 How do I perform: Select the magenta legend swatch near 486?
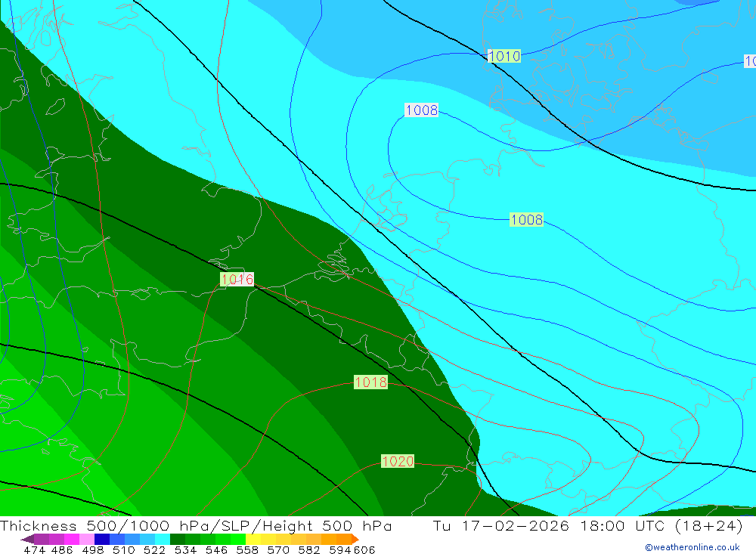click(x=71, y=539)
